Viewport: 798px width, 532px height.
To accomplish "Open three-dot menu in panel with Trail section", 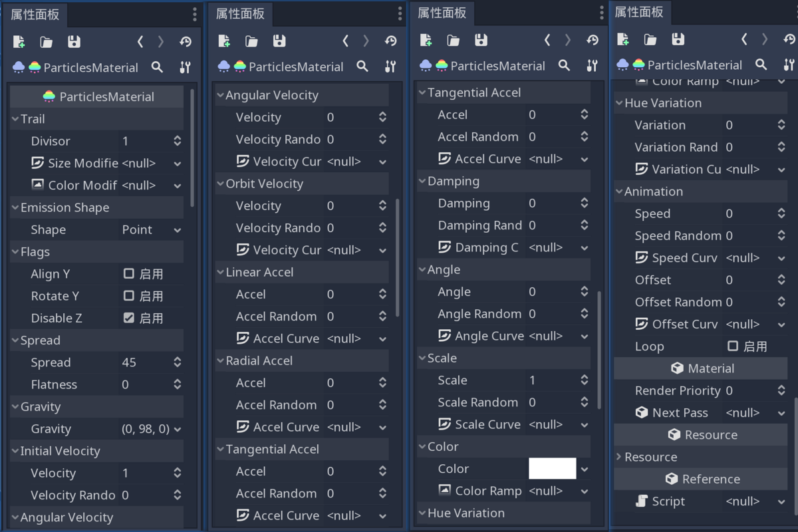I will point(194,15).
